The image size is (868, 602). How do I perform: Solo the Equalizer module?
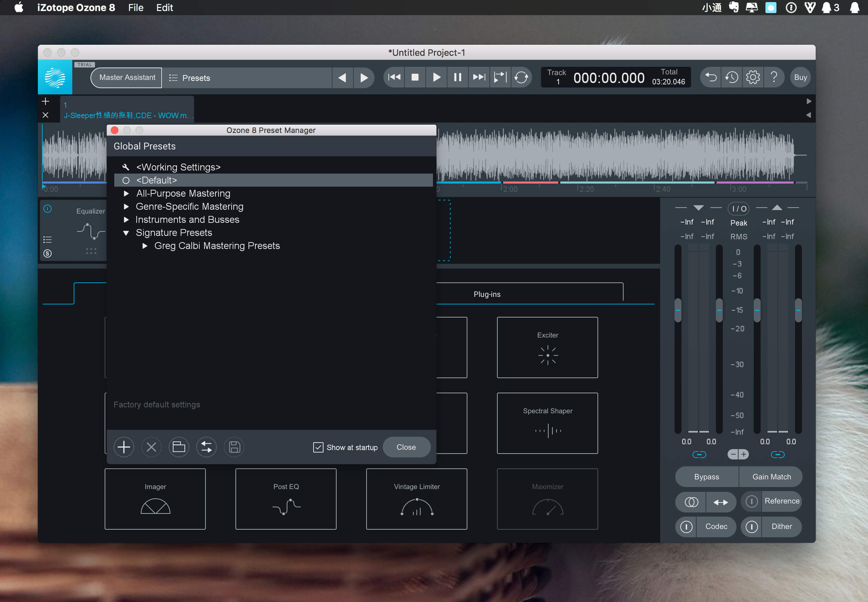47,253
